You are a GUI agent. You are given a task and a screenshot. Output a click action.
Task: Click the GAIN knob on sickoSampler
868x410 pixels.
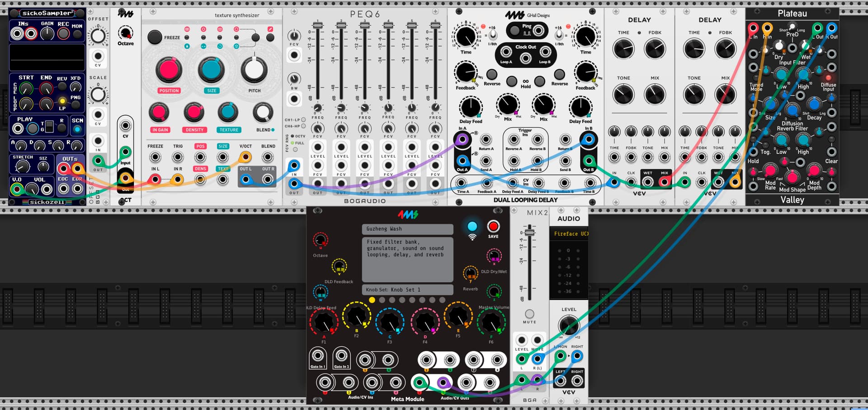coord(47,33)
